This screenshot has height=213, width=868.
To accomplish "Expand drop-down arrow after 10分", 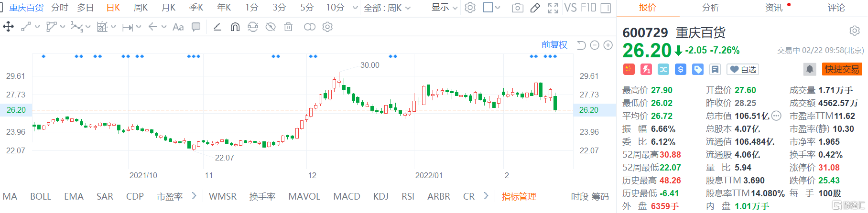I will (355, 8).
